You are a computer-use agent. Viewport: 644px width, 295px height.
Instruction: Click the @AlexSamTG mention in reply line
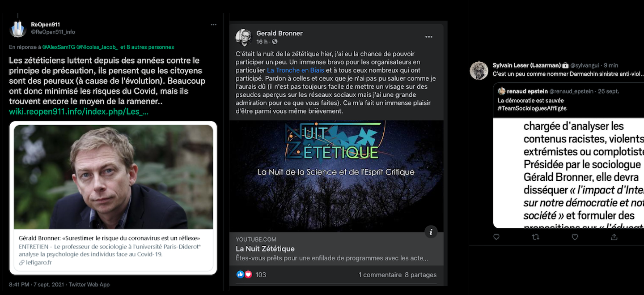pyautogui.click(x=58, y=47)
